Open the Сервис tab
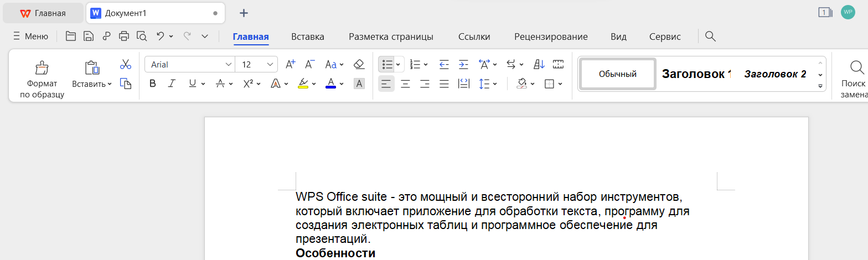Image resolution: width=868 pixels, height=260 pixels. coord(665,37)
